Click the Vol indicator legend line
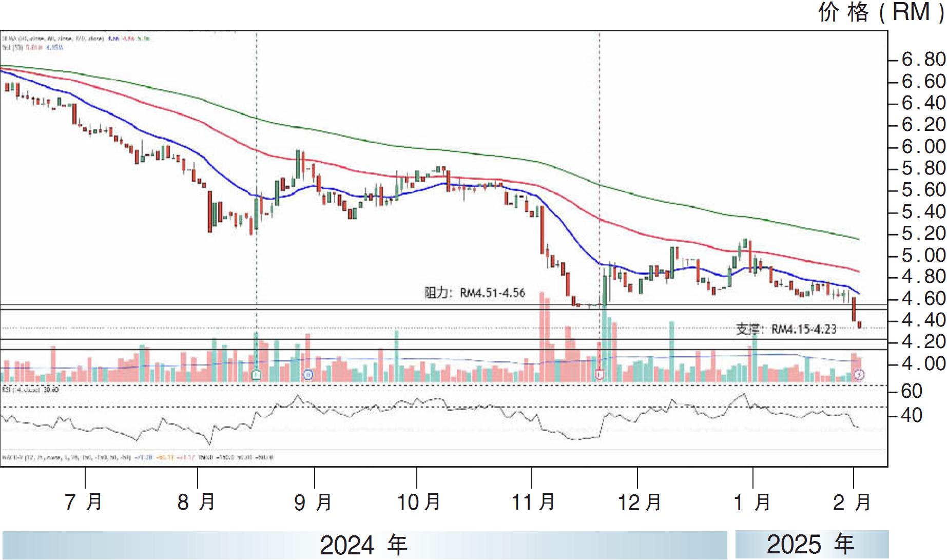Viewport: 947px width, 560px height. coord(33,47)
